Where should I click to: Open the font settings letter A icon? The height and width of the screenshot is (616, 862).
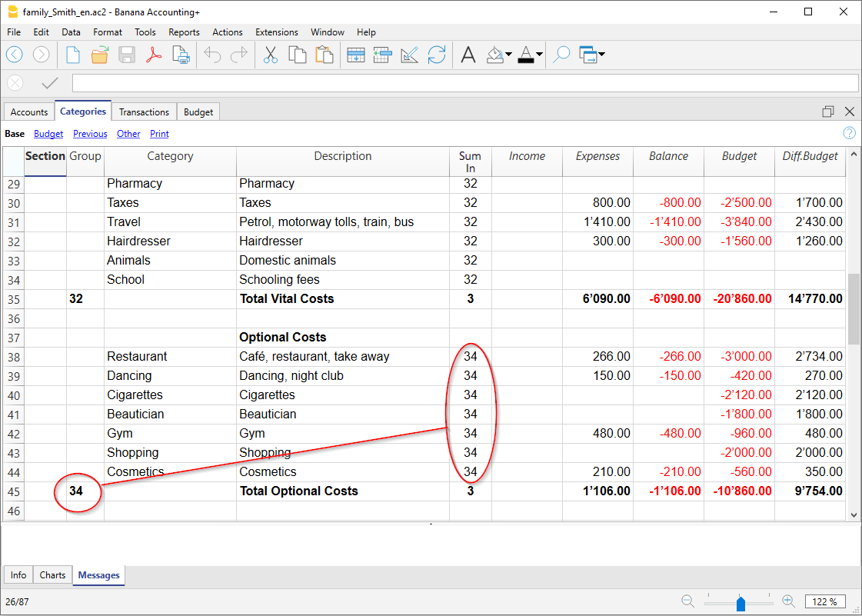(x=468, y=55)
